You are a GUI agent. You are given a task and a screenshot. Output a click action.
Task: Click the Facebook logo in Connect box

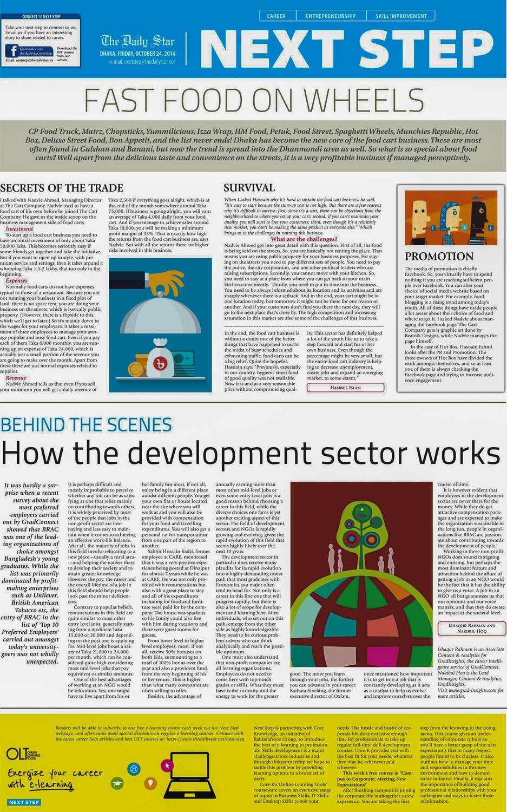click(x=11, y=50)
